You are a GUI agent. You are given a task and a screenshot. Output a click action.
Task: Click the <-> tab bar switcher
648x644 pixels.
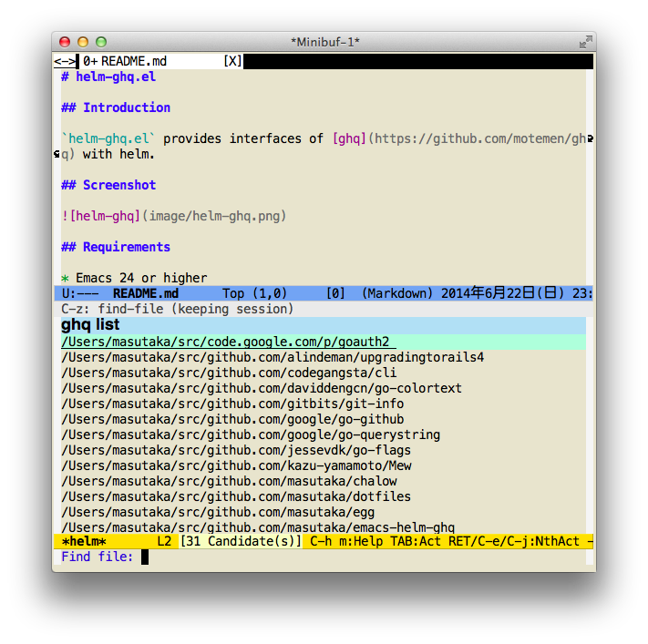[66, 62]
